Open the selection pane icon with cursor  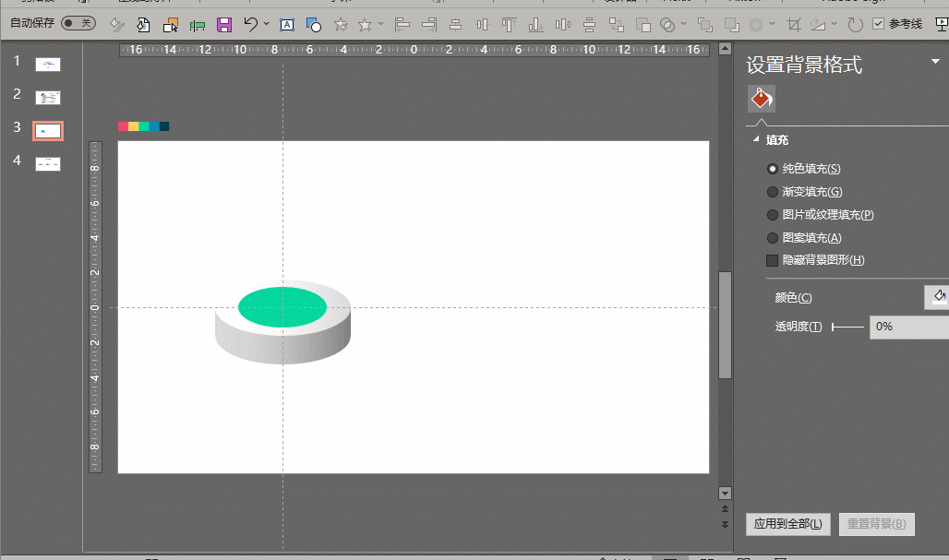tap(171, 25)
